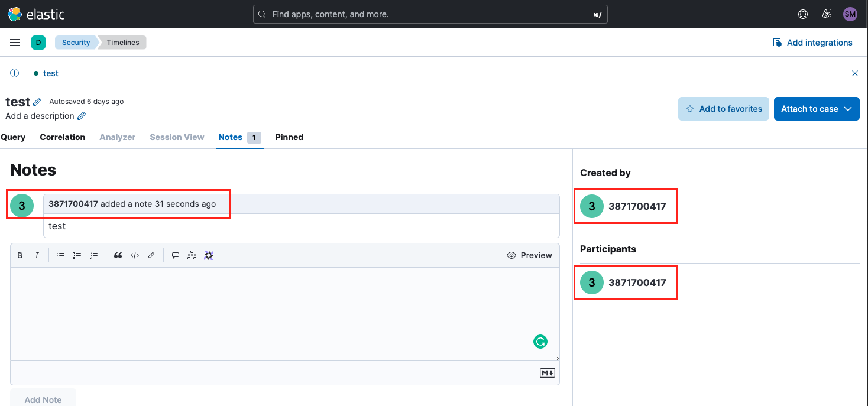This screenshot has width=868, height=406.
Task: Click the Notes count badge 1
Action: [254, 137]
